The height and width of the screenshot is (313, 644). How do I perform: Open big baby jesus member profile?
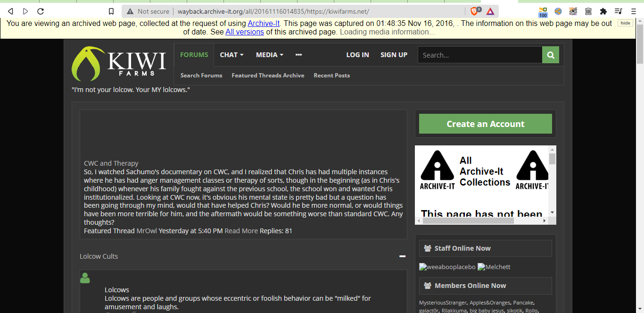486,310
